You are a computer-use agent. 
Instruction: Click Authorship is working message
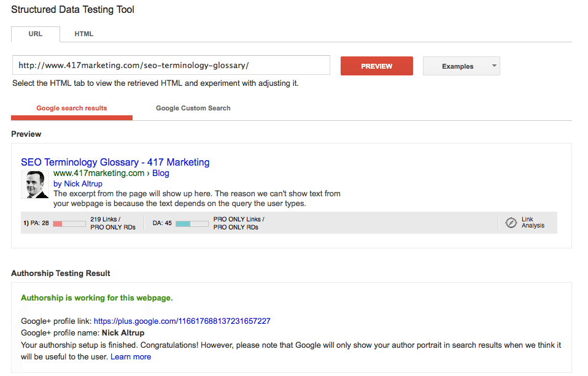coord(97,298)
